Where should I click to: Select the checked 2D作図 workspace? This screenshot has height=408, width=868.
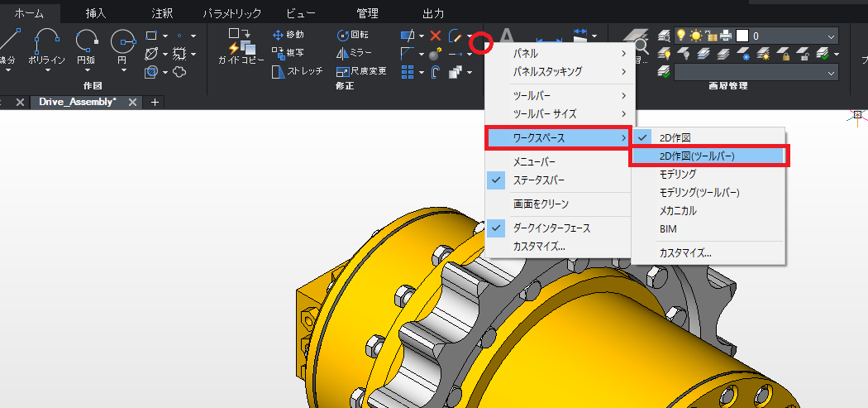[708, 137]
